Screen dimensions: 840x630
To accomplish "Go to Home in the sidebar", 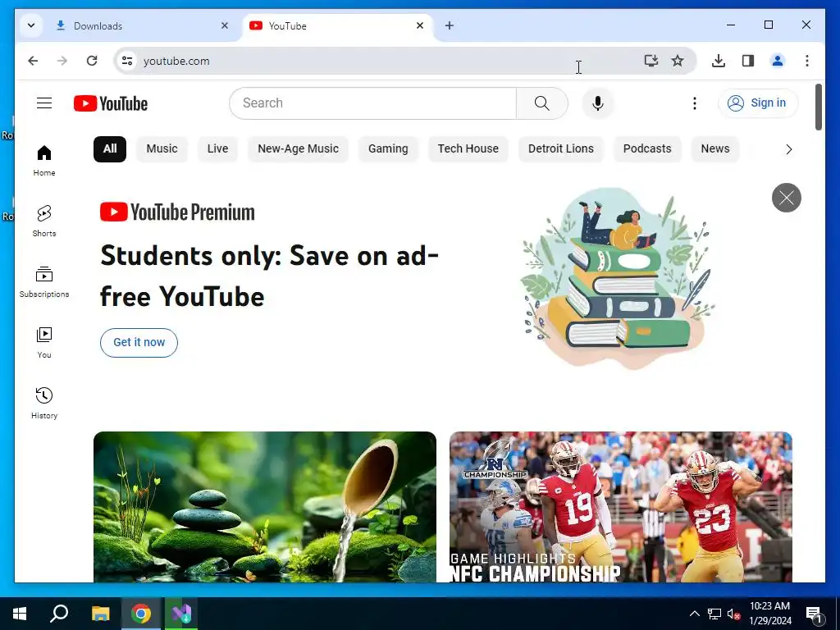I will point(44,160).
